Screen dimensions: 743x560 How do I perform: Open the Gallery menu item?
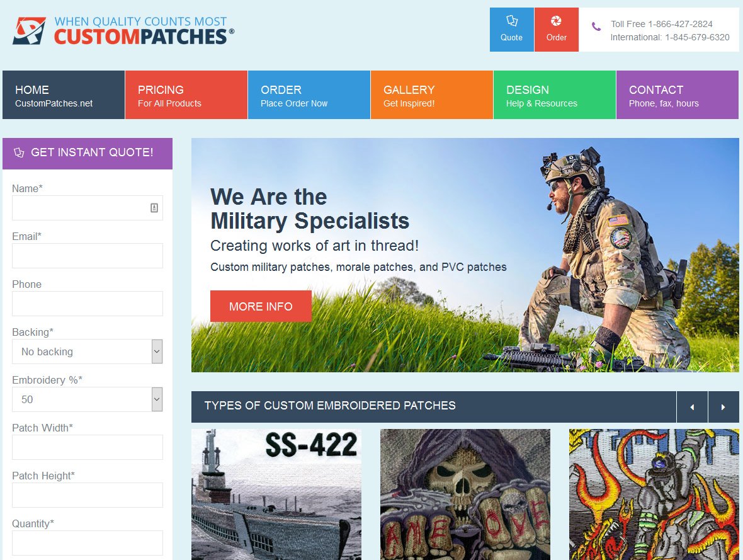point(432,95)
